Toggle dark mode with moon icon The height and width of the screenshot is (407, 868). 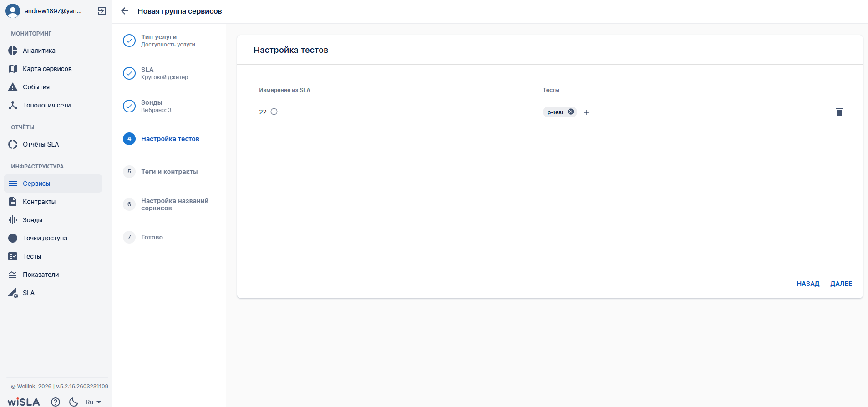pos(73,402)
